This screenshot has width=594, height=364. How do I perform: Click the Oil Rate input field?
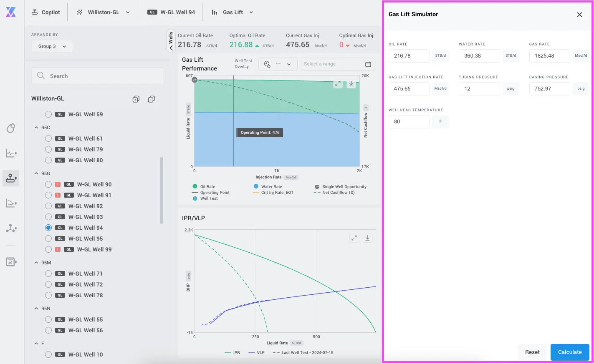click(409, 56)
